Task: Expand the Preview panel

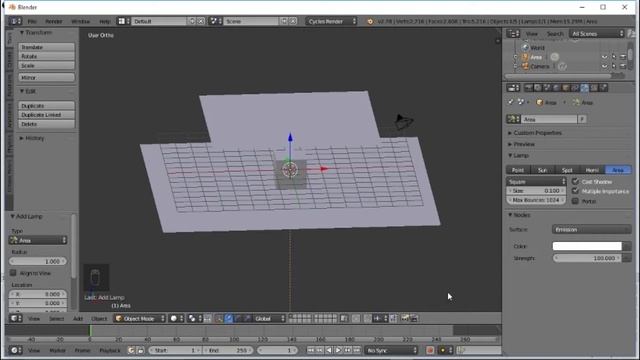Action: (521, 144)
